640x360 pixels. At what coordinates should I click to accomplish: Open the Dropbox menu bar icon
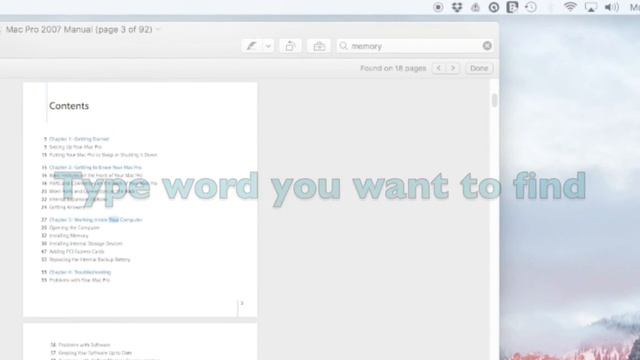point(457,7)
